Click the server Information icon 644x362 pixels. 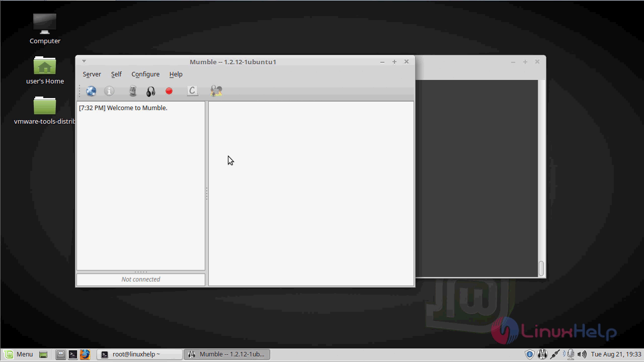(109, 91)
